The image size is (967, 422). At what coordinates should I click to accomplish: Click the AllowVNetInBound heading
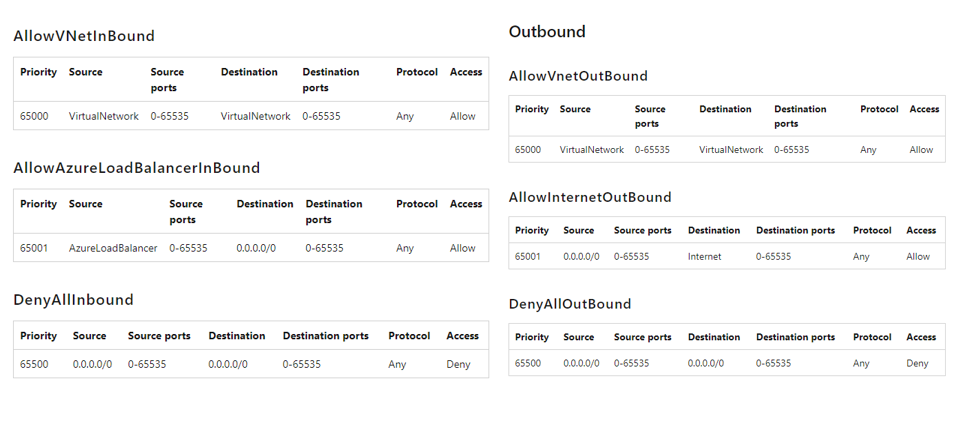click(x=84, y=36)
